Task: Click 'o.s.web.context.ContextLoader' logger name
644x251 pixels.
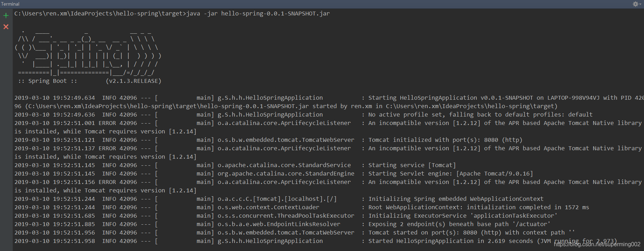Action: click(x=269, y=207)
